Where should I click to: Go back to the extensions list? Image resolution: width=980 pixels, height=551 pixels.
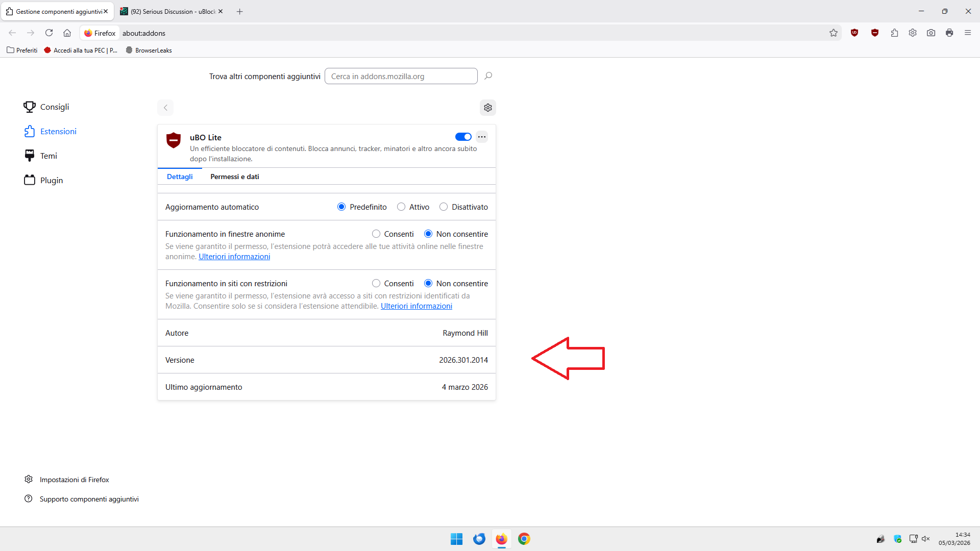[x=165, y=108]
